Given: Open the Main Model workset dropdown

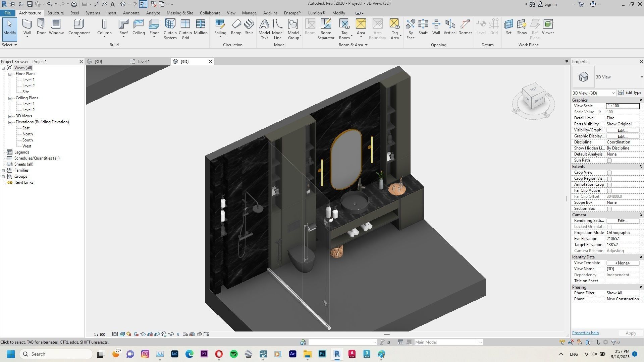Looking at the screenshot, I should tap(448, 342).
